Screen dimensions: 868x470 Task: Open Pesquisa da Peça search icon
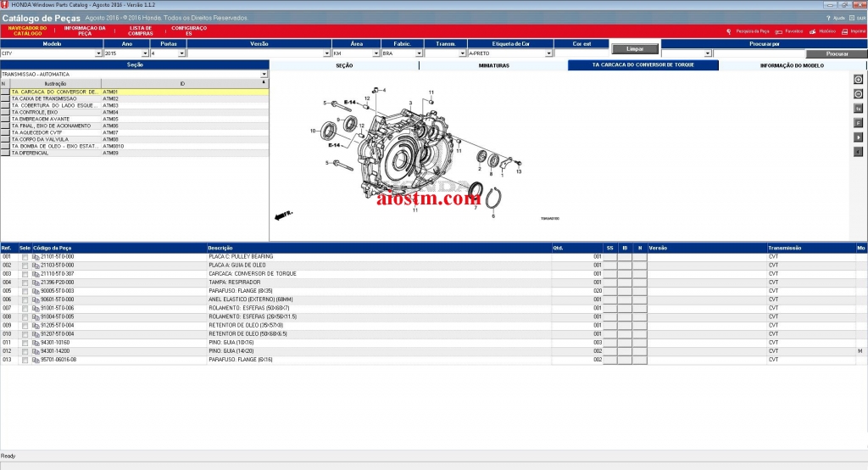[729, 31]
